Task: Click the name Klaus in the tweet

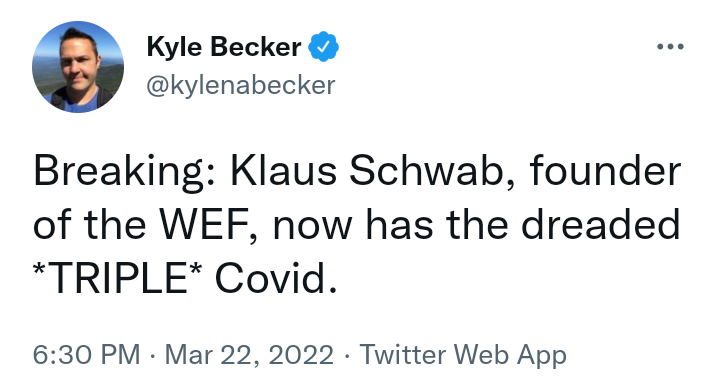Action: click(283, 171)
